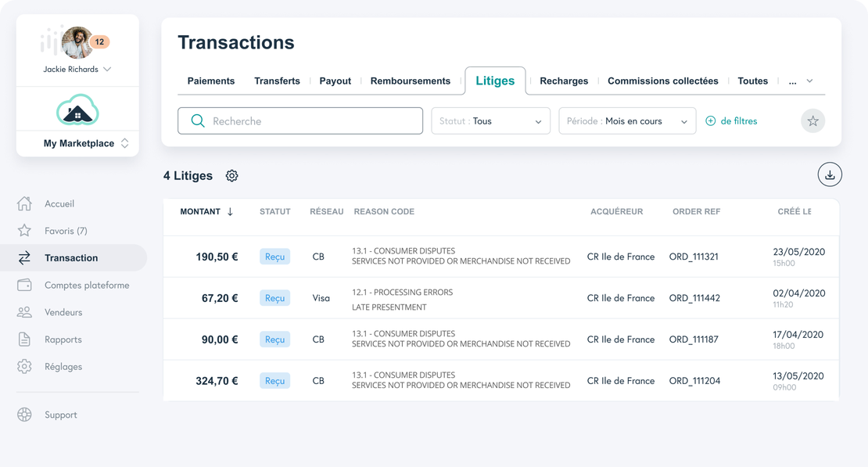Open Favoris (7) in sidebar
868x467 pixels.
point(66,231)
